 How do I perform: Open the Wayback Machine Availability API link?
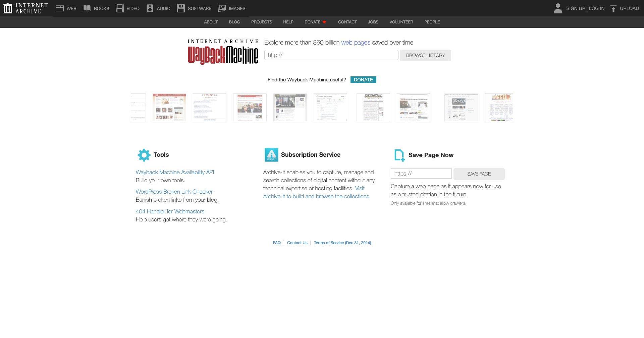click(175, 172)
